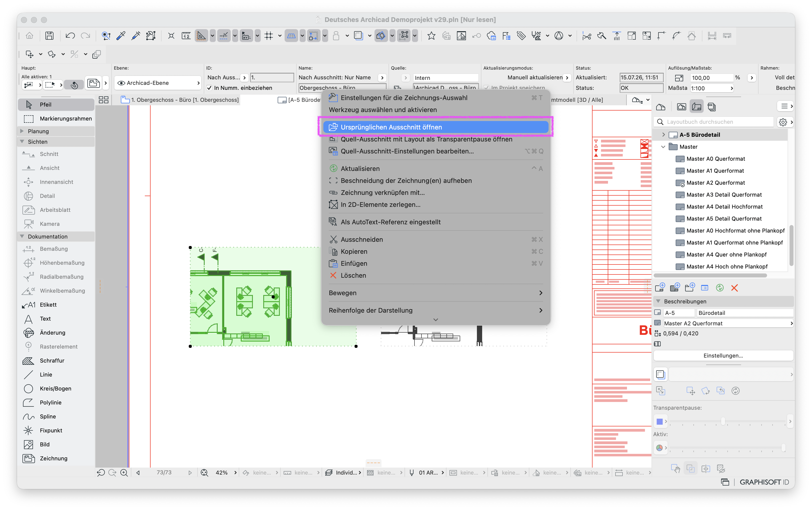Activate the Ansicht elevation tool
Image resolution: width=812 pixels, height=510 pixels.
click(x=56, y=168)
